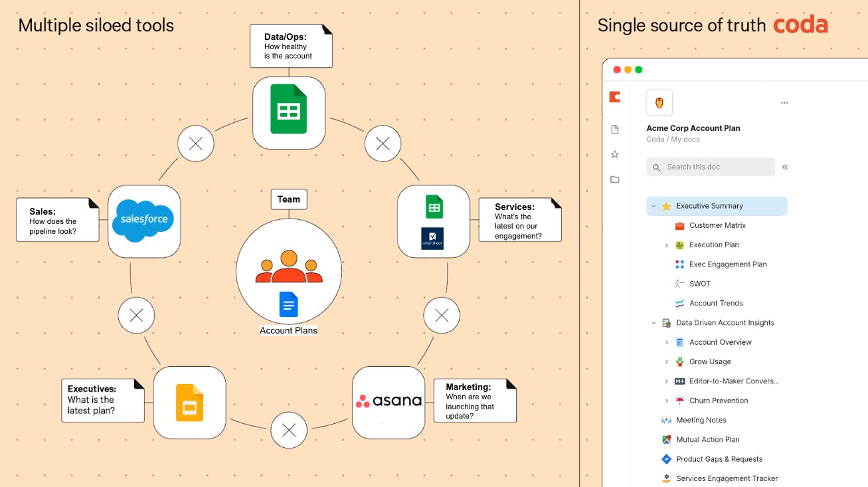Viewport: 868px width, 487px height.
Task: Click the Coda logo in the sidebar
Action: click(615, 97)
